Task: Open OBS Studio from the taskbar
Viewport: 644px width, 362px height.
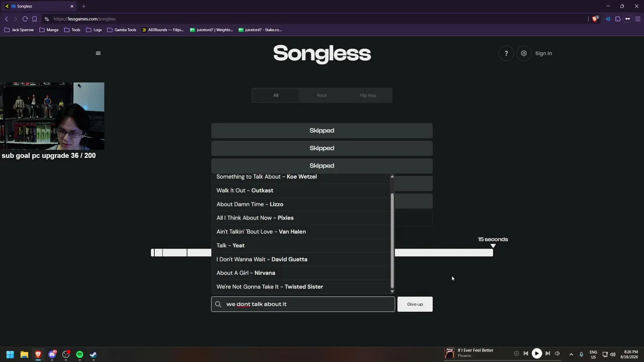Action: tap(66, 354)
